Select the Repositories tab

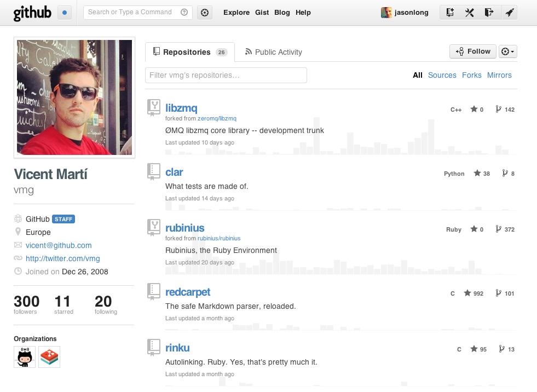189,52
